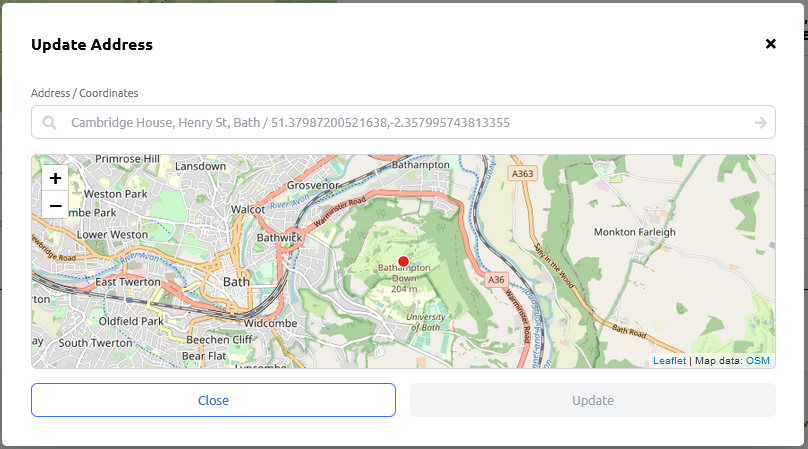Viewport: 808px width, 449px height.
Task: Click the Oldfield Park label on map
Action: (x=131, y=321)
